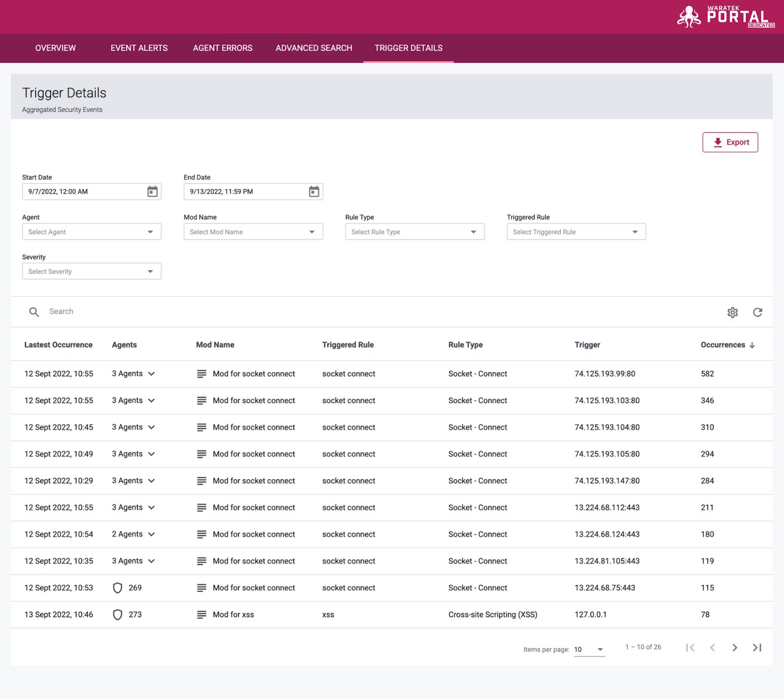Switch to Overview tab
Viewport: 784px width, 699px height.
[x=55, y=48]
